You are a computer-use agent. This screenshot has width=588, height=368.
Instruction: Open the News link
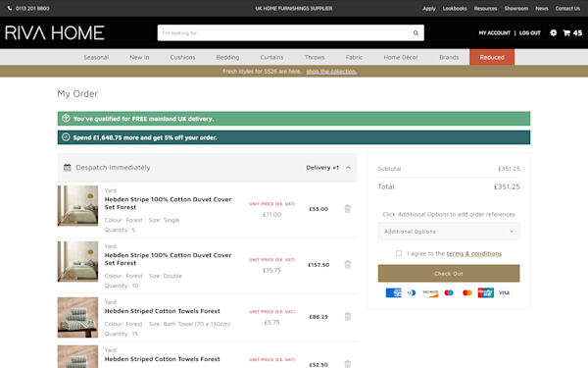coord(542,8)
